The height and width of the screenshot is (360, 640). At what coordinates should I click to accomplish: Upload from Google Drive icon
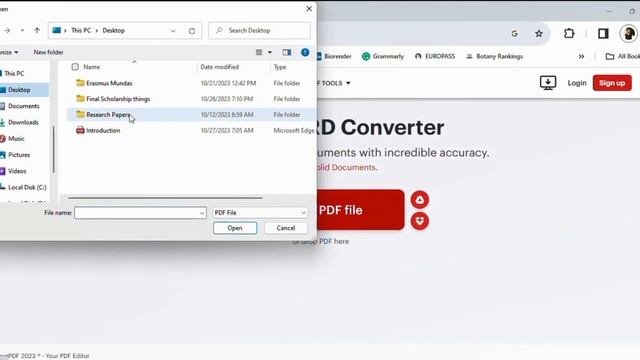420,200
